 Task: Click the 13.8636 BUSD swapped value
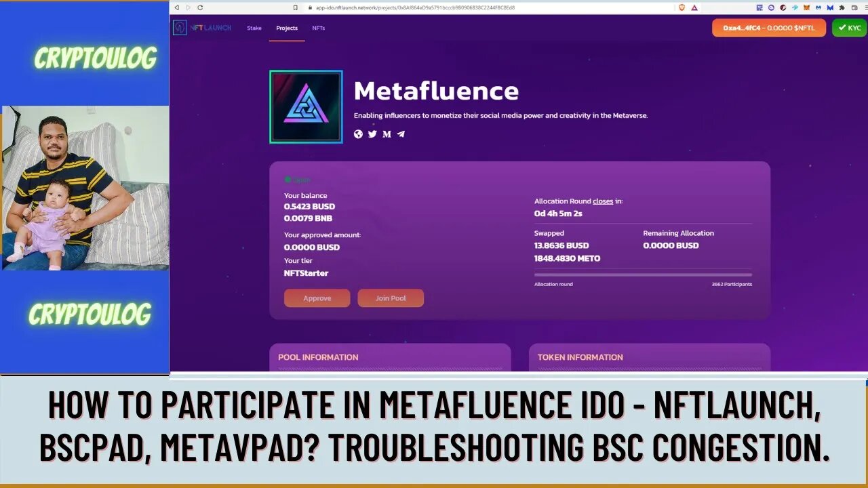pos(561,245)
